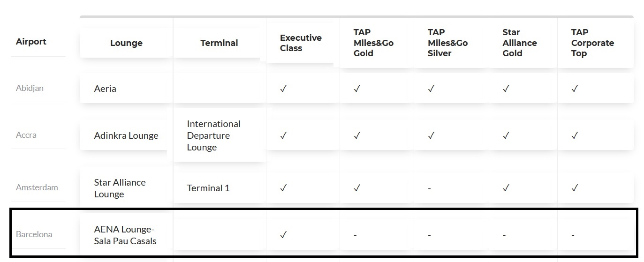The image size is (644, 262).
Task: Click Abidjan's TAP Miles&Go Gold checkmark
Action: pos(357,89)
